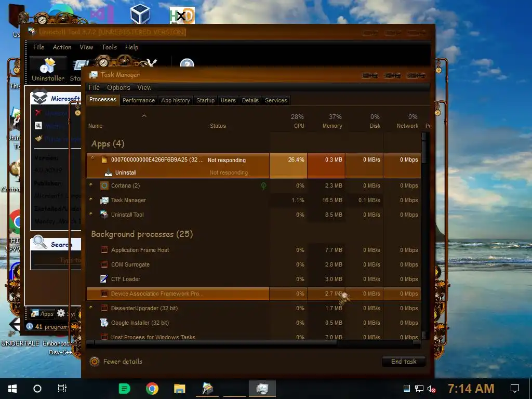The width and height of the screenshot is (532, 399).
Task: Open File Explorer from the taskbar
Action: [x=179, y=389]
